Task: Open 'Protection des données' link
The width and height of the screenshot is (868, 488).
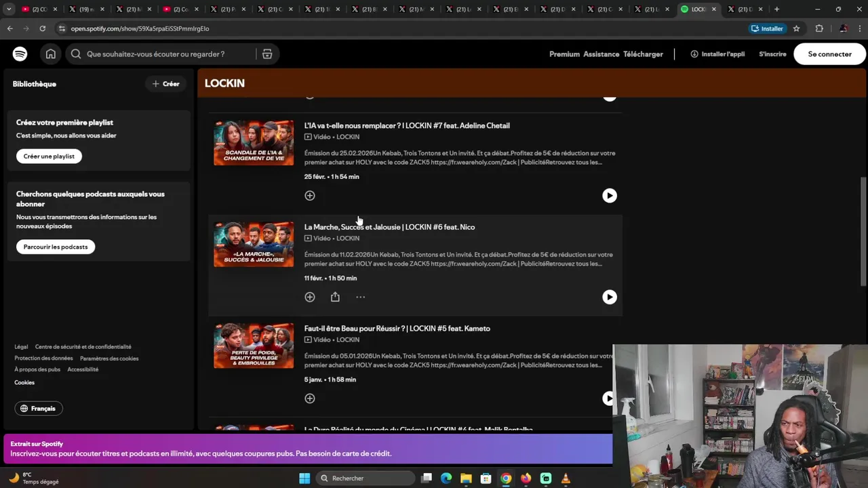Action: pos(43,358)
